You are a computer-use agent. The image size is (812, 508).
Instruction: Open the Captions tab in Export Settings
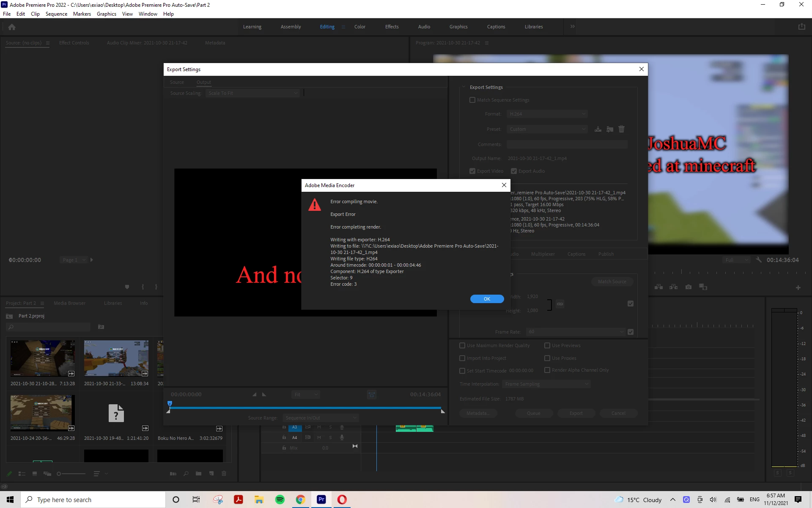[x=576, y=254]
